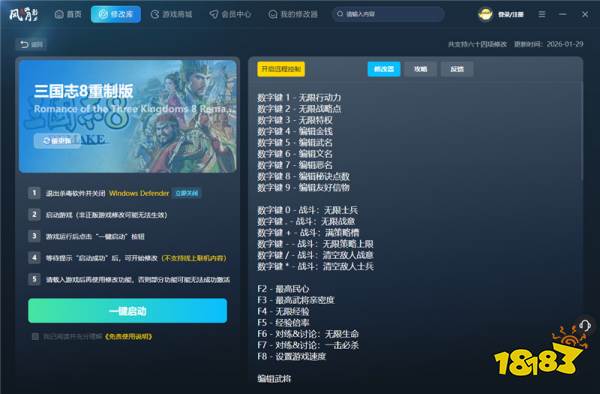Click row F4 - 无限经验

pyautogui.click(x=283, y=311)
